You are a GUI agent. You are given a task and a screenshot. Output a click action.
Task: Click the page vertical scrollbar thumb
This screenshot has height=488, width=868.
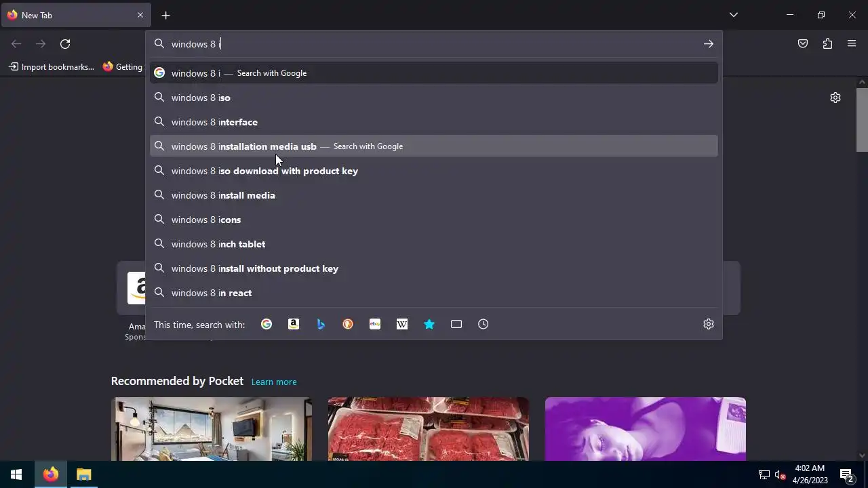[862, 120]
